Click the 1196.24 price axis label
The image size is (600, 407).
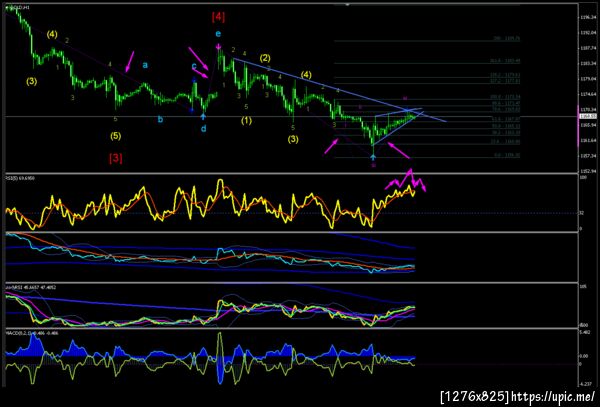[587, 17]
